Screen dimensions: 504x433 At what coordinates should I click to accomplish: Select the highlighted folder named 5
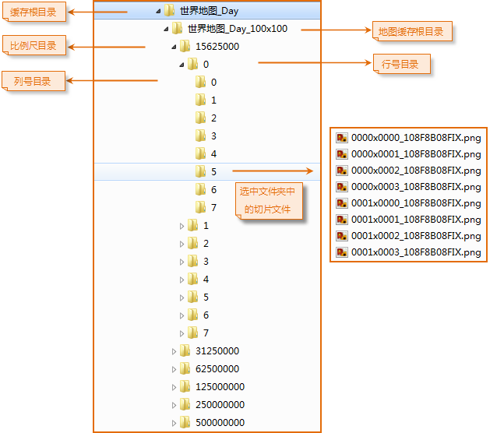pos(213,171)
